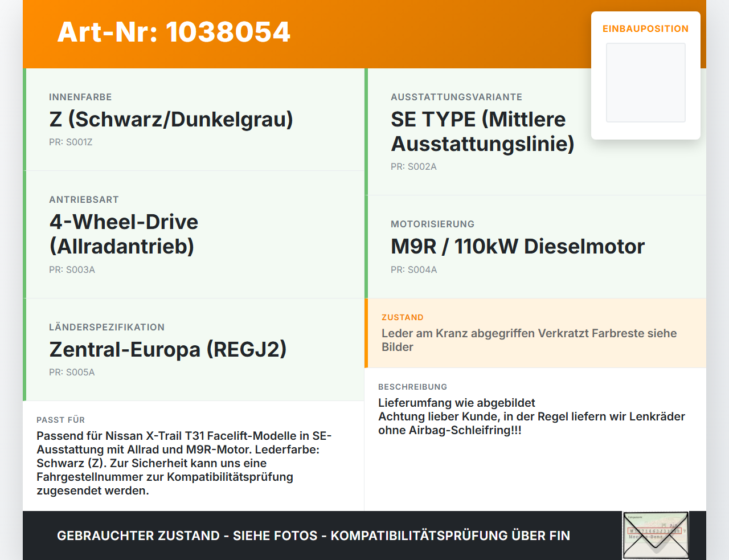Select M9R / 110kW Dieselmotor value
Screen dimensions: 729x560
[518, 246]
